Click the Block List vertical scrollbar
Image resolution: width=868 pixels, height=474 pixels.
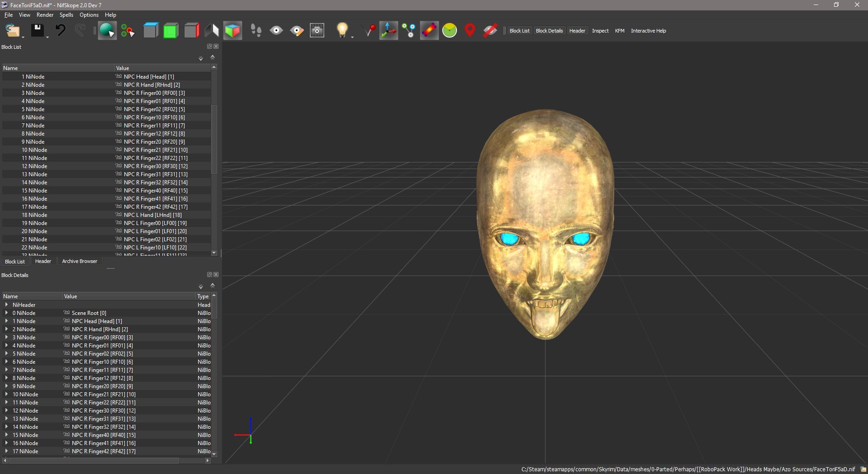point(214,139)
